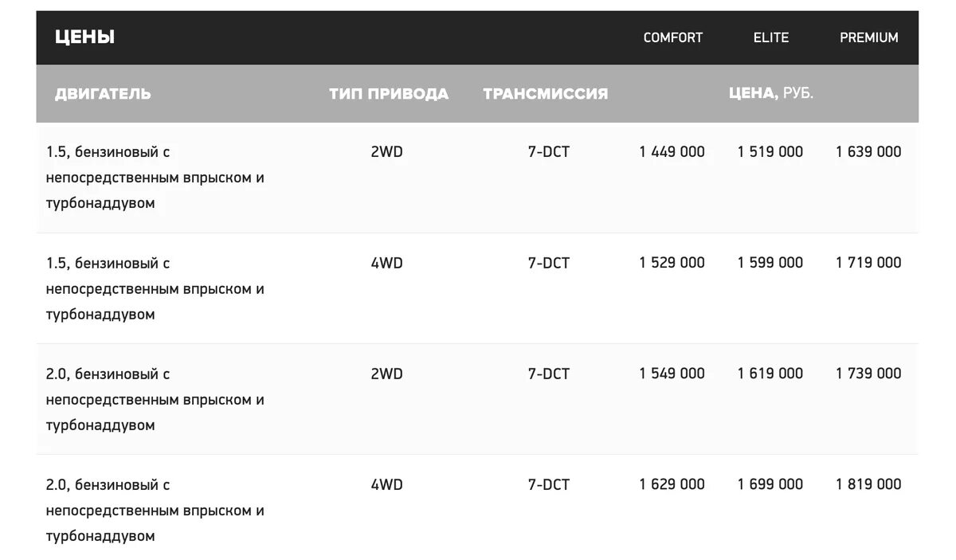Click the price 1 819 000
Image resolution: width=956 pixels, height=560 pixels.
coord(868,484)
